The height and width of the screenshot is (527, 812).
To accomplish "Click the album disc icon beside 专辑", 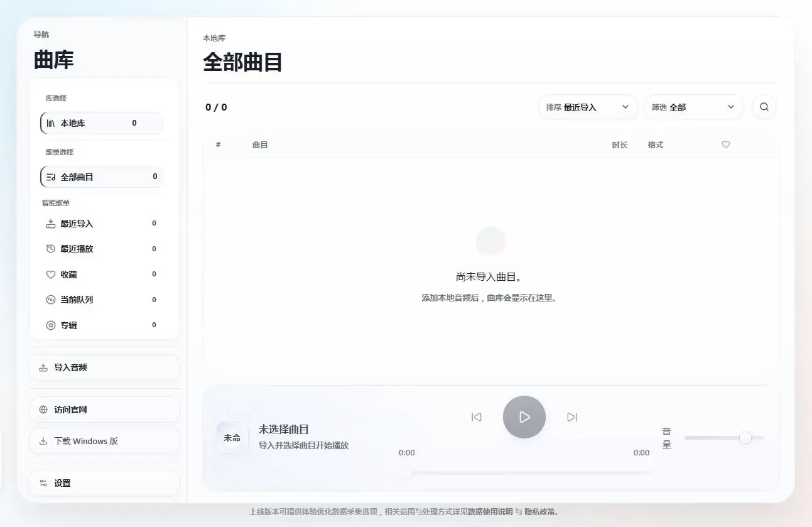I will [x=51, y=325].
